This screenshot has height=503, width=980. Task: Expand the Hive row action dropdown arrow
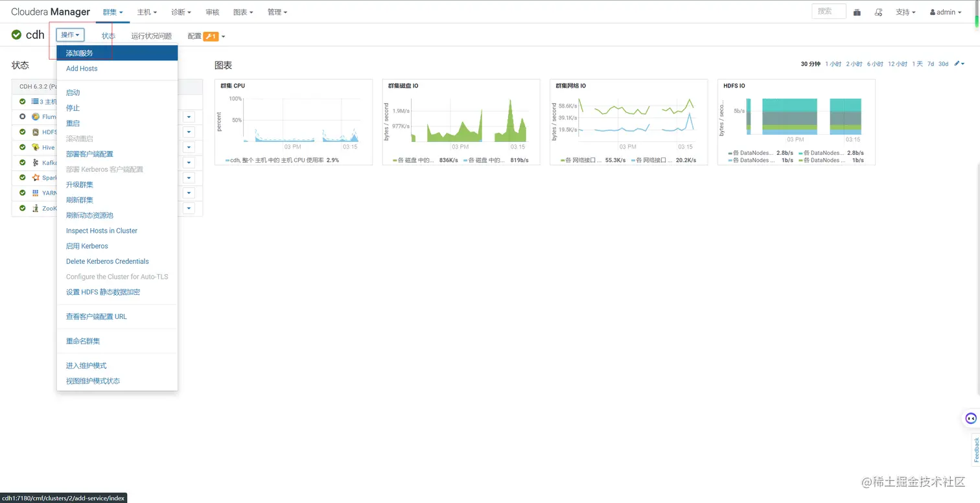tap(189, 147)
